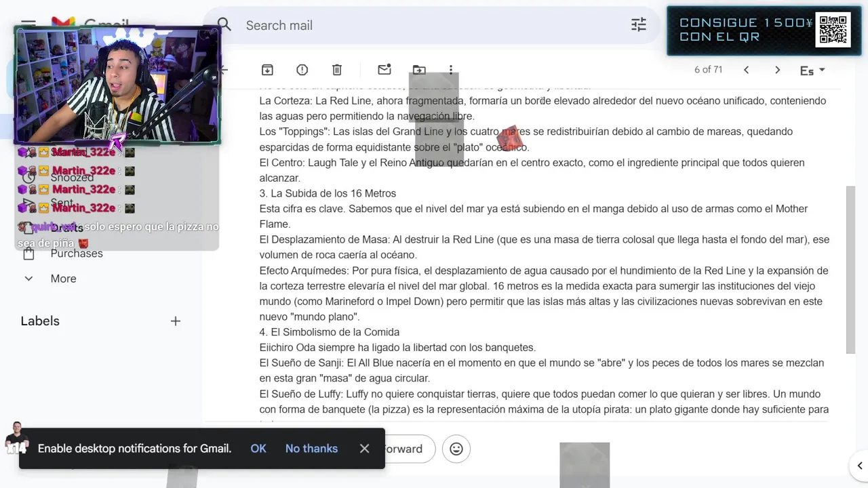The image size is (868, 488).
Task: Archive the open email
Action: [x=267, y=70]
